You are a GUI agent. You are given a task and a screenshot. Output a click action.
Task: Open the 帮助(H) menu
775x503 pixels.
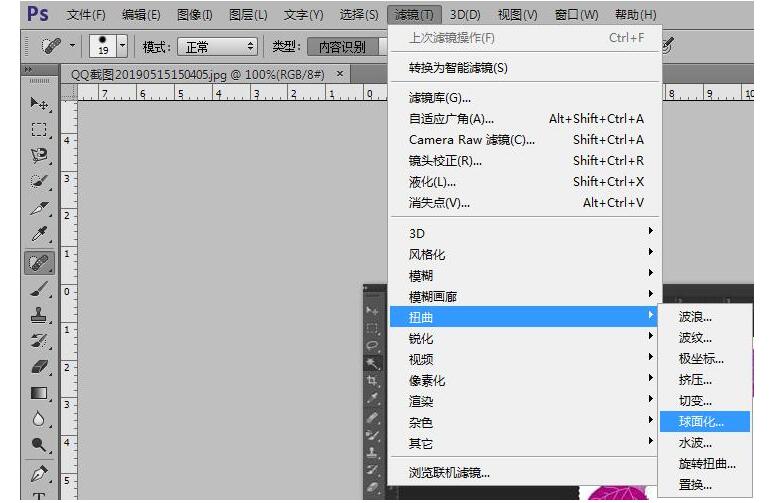point(636,15)
